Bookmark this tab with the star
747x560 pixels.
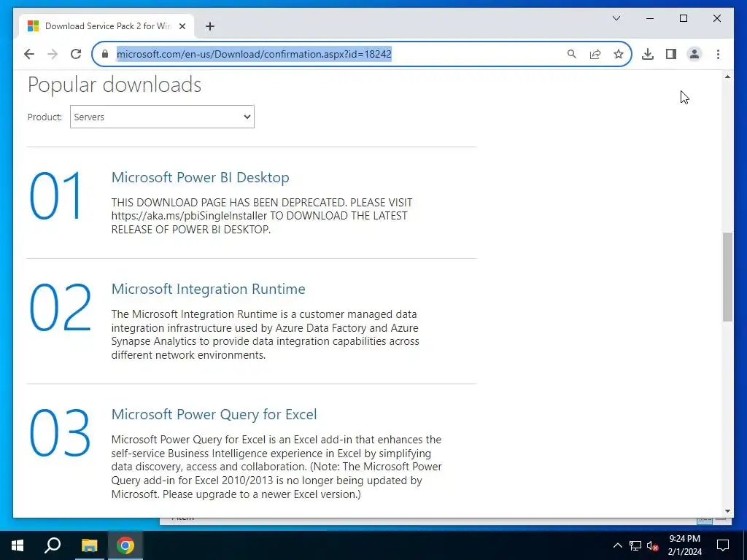pyautogui.click(x=619, y=54)
